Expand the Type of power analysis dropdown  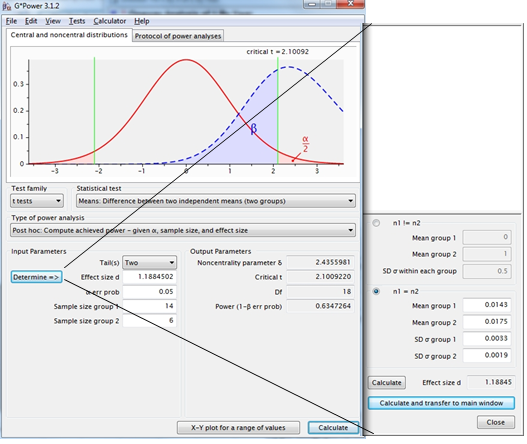pyautogui.click(x=183, y=230)
